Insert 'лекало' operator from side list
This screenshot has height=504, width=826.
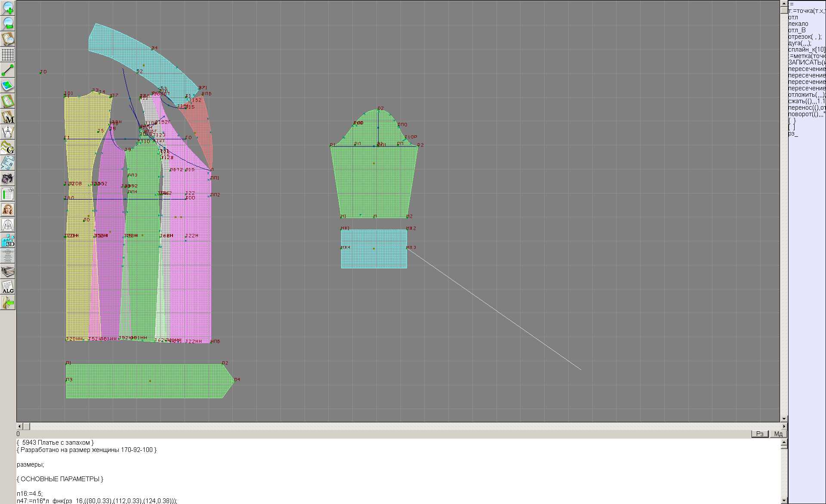[x=798, y=24]
